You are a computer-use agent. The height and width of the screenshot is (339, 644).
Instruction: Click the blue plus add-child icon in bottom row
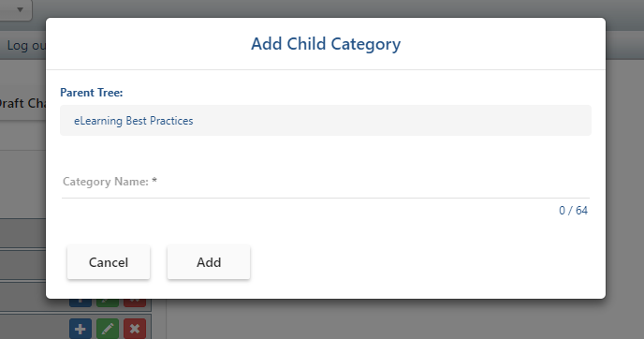[80, 329]
